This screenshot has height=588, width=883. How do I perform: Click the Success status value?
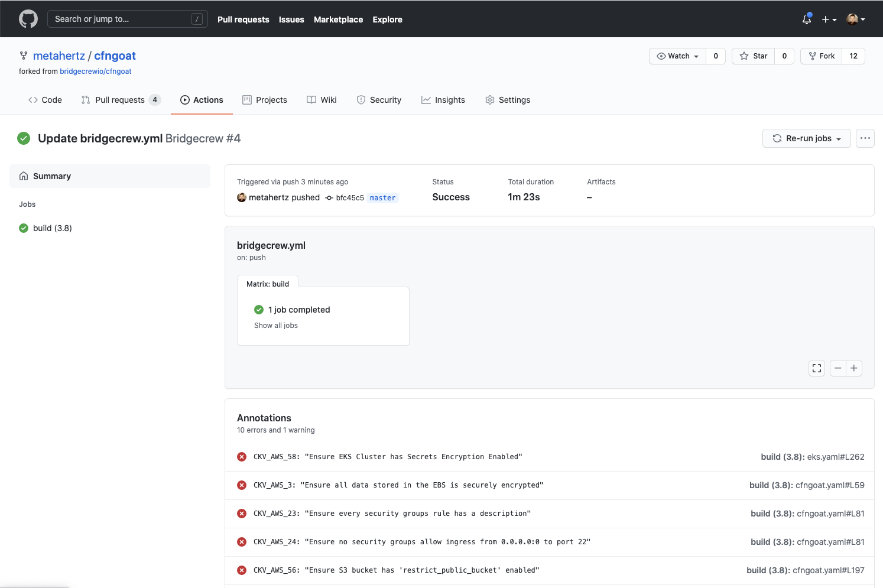tap(451, 197)
